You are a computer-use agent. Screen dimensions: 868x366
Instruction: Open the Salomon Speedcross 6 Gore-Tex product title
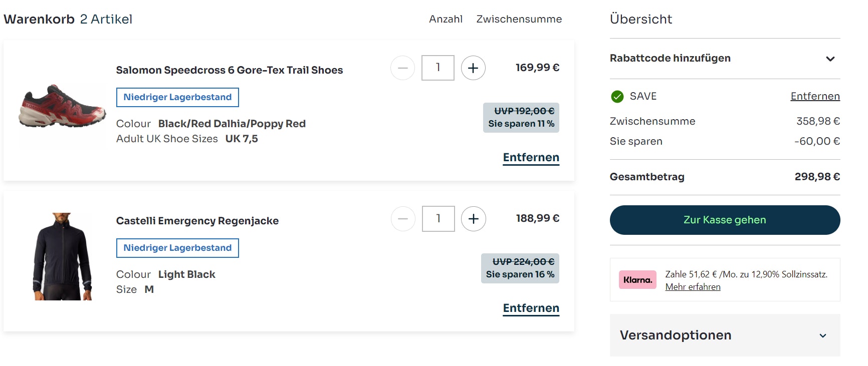coord(230,71)
